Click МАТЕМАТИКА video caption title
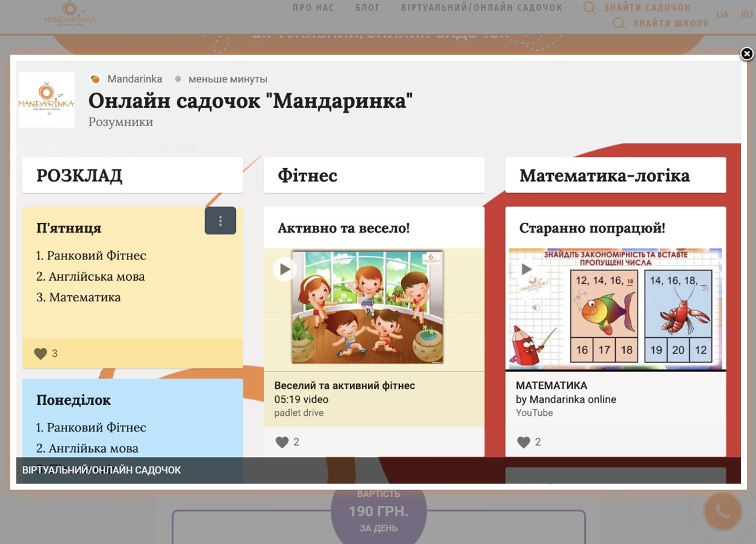 552,385
